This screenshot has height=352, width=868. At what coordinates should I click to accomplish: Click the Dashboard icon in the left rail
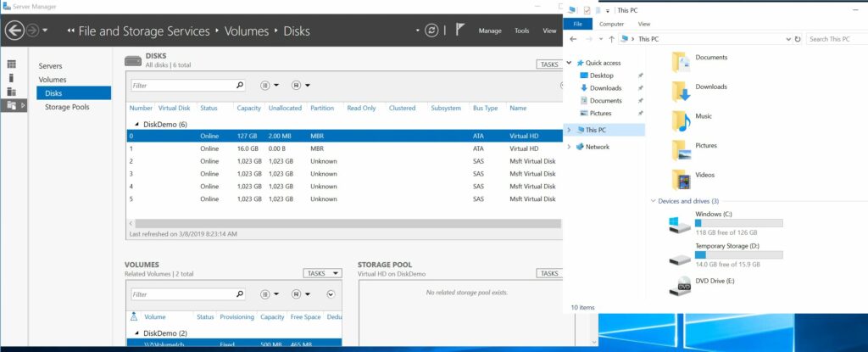12,64
